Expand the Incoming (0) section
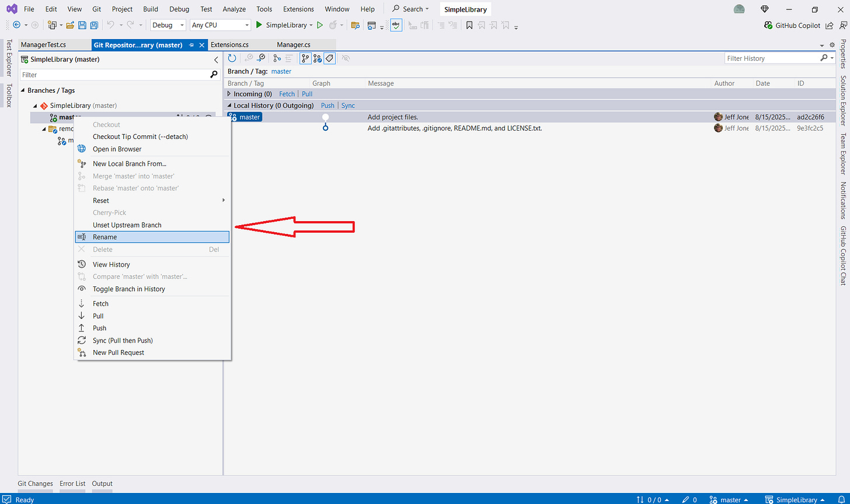The width and height of the screenshot is (850, 504). [229, 94]
